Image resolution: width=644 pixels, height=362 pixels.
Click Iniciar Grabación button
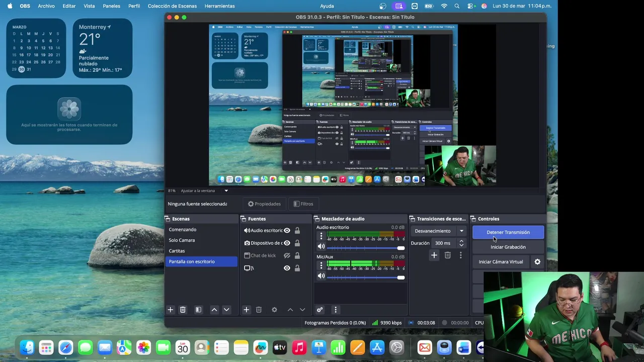[x=508, y=247]
